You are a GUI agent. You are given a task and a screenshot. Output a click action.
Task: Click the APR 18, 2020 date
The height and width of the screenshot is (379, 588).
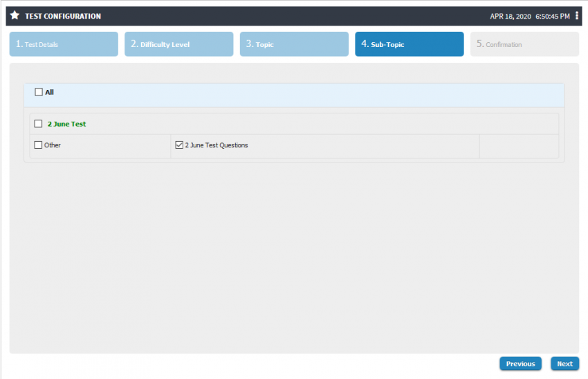click(x=511, y=16)
